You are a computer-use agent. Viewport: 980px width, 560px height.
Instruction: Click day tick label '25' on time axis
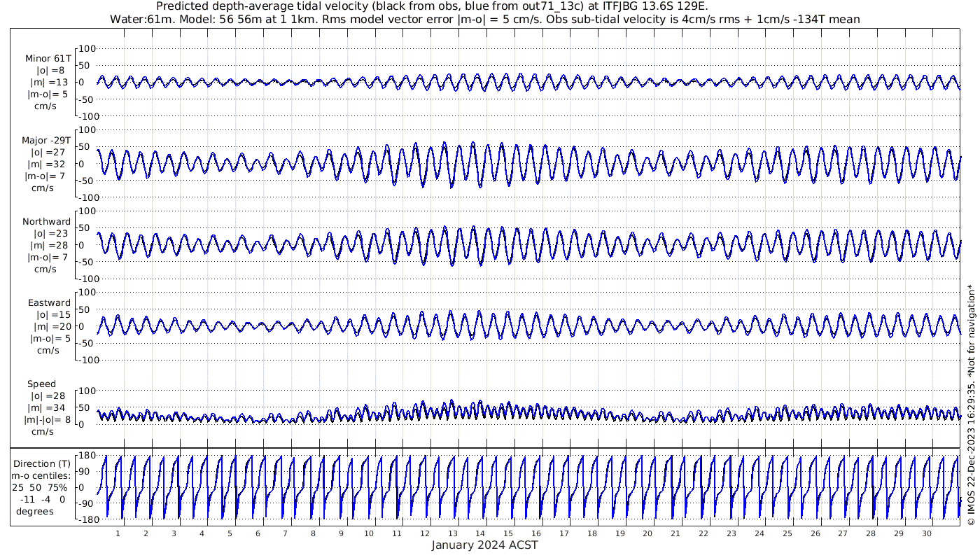pos(787,533)
